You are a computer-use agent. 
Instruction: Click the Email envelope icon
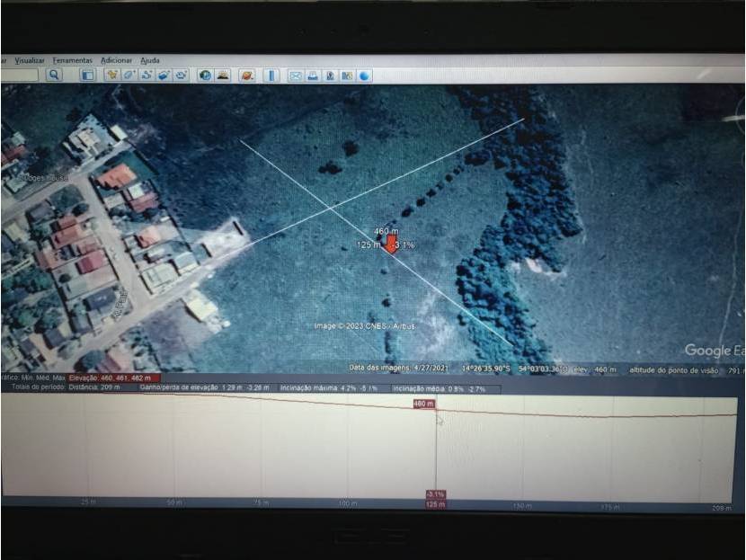(296, 76)
